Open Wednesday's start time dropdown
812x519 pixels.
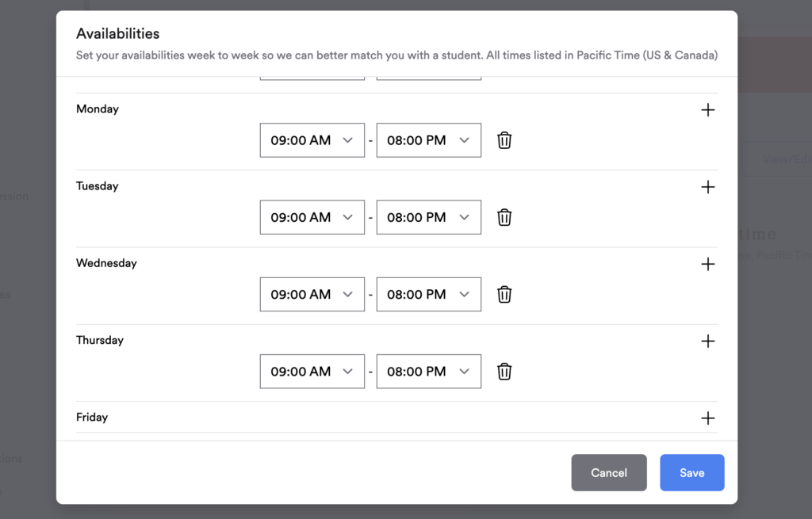point(312,294)
